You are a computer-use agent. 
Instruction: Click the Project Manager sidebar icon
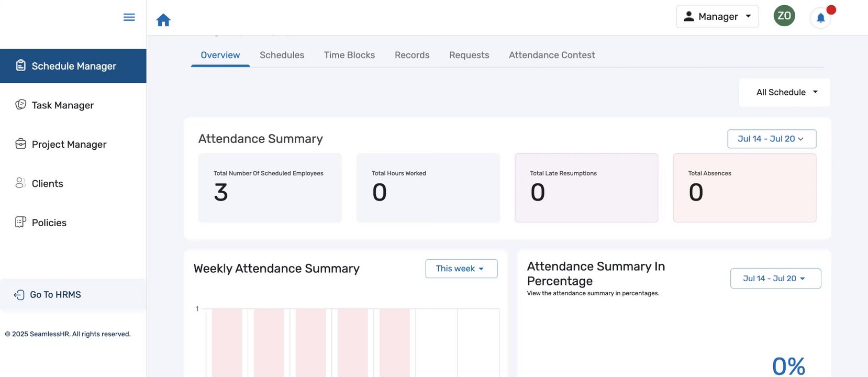click(x=20, y=144)
